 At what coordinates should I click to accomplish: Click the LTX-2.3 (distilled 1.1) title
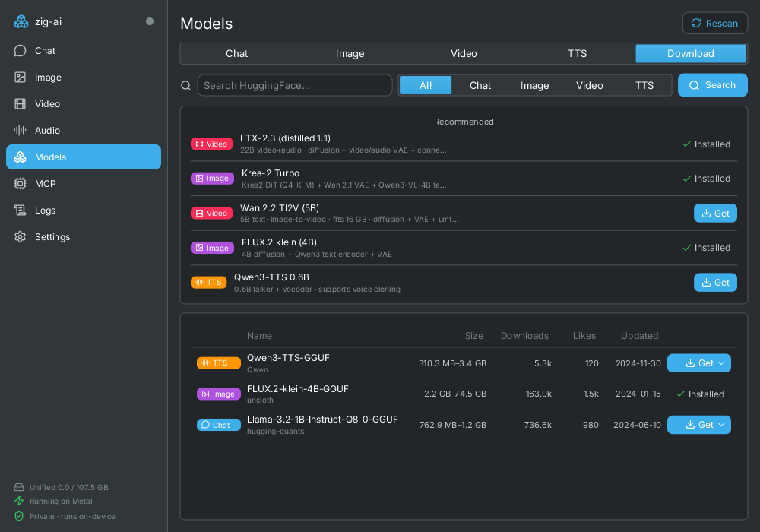286,138
